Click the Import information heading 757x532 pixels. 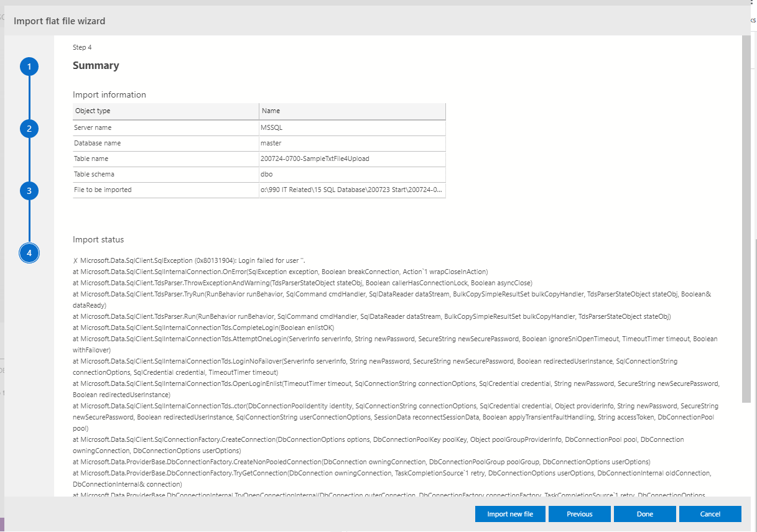109,94
